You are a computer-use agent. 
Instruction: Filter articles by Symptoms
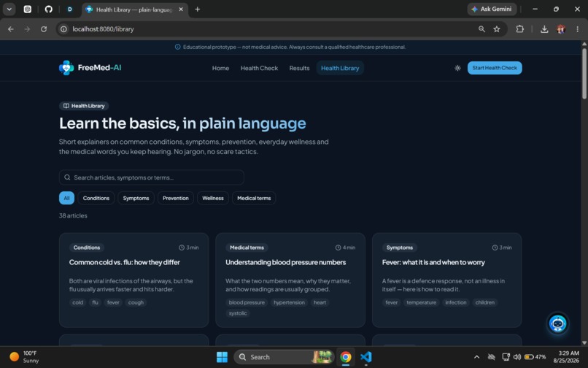[136, 198]
